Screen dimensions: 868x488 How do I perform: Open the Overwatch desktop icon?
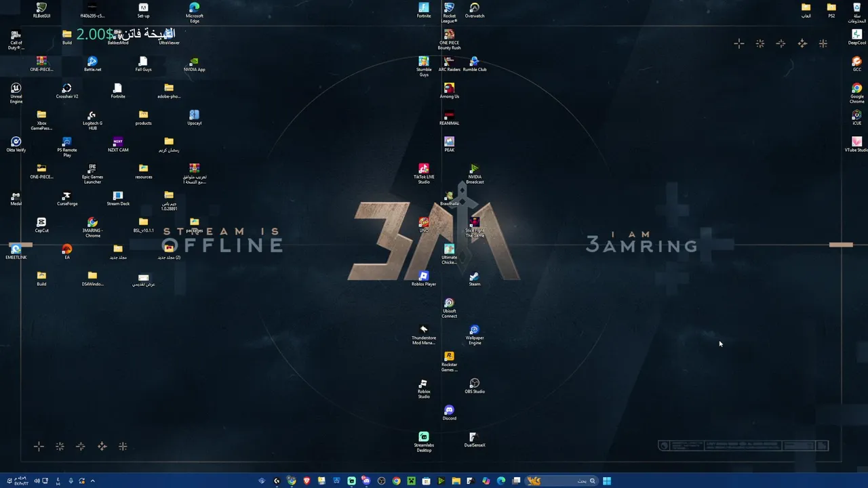[x=475, y=10]
